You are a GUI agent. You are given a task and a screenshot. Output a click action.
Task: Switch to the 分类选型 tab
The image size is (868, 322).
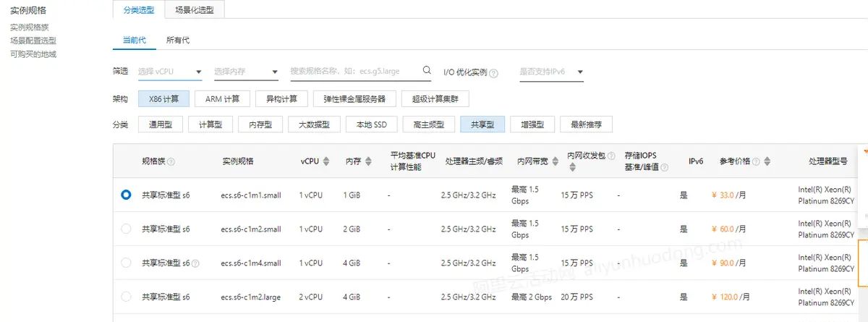pos(139,9)
